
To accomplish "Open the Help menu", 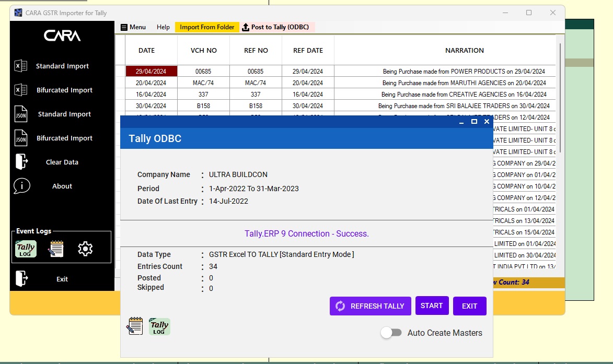I will 163,27.
